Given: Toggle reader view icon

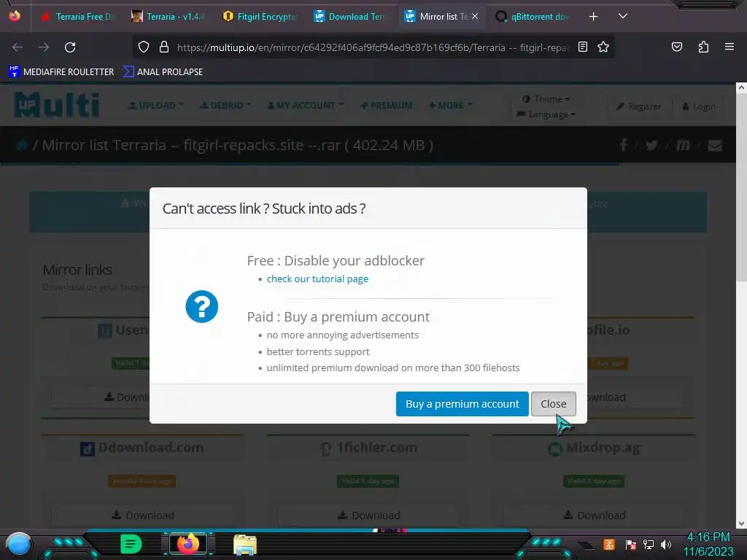Looking at the screenshot, I should tap(583, 47).
